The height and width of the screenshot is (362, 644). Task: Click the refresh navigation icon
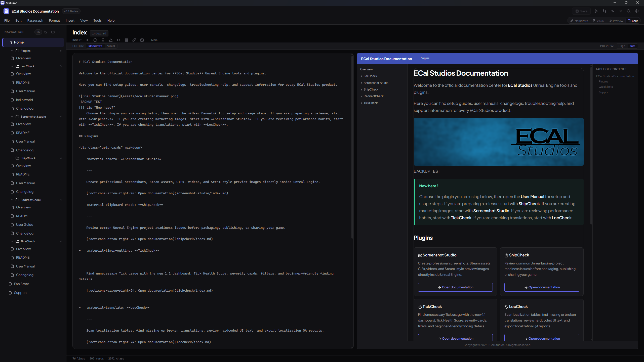pos(46,32)
